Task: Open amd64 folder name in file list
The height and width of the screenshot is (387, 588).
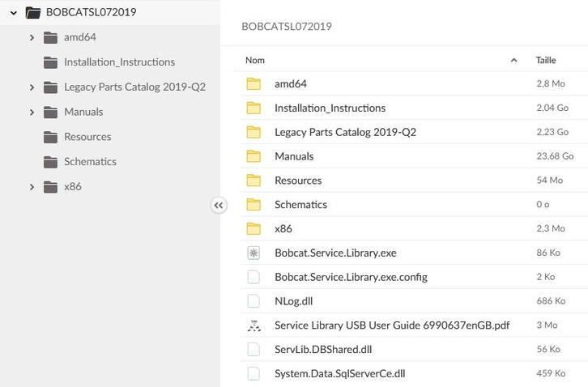Action: point(290,83)
